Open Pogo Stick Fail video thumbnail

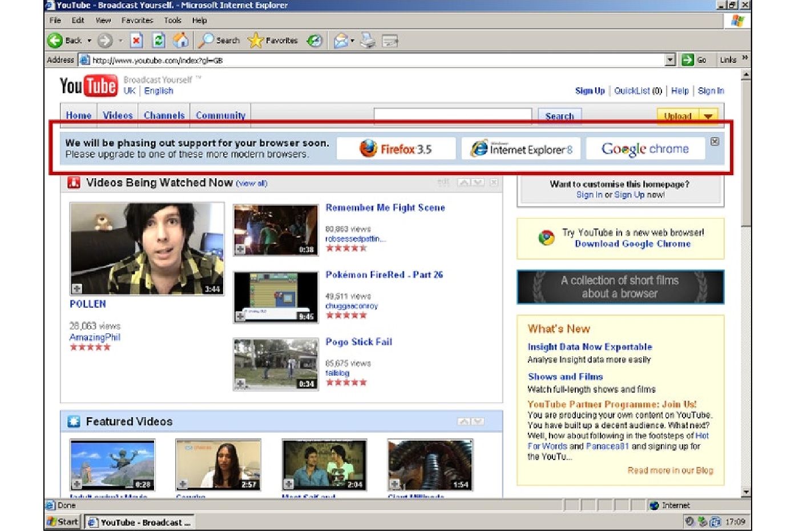276,364
